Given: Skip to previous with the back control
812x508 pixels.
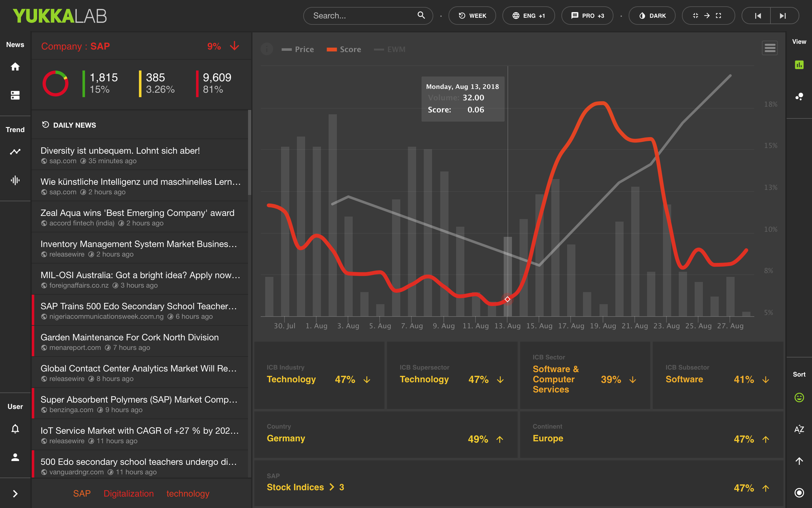Looking at the screenshot, I should point(758,16).
